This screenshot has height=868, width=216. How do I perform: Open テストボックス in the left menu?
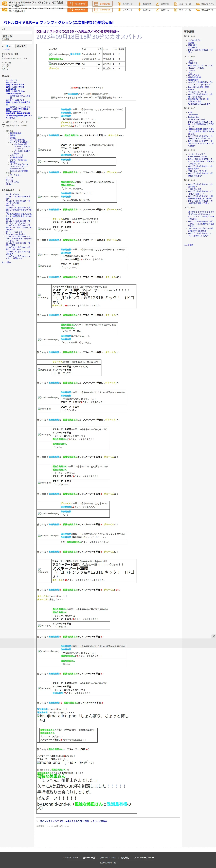tap(12, 182)
